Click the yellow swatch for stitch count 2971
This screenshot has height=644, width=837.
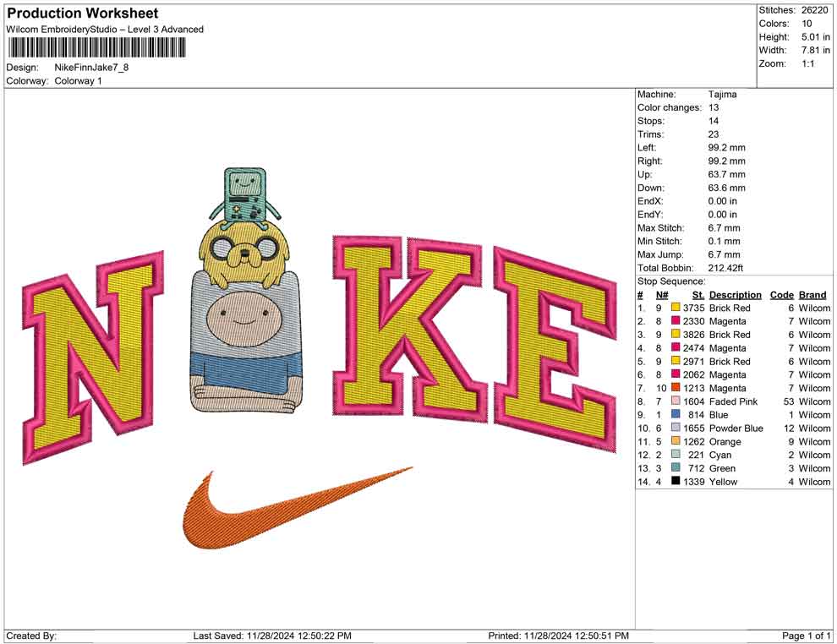[676, 361]
